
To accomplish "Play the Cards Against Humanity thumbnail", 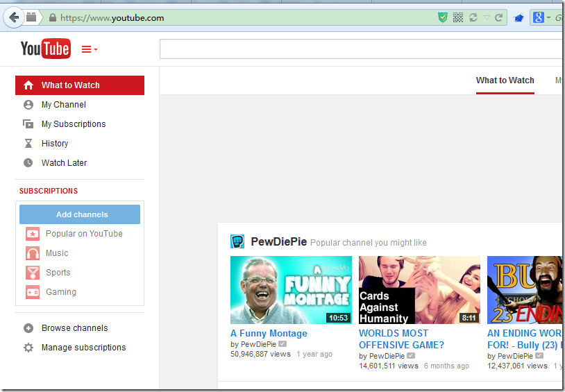I will pos(419,290).
